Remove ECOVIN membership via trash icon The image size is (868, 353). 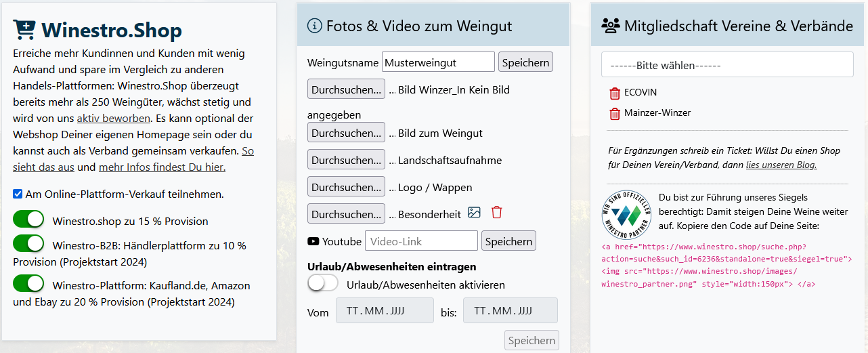615,93
